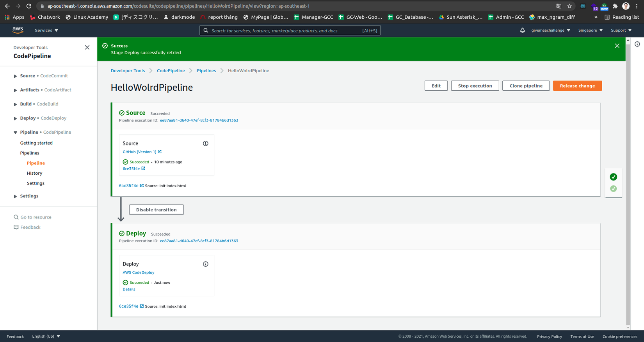Select Getting started in sidebar

(x=36, y=143)
